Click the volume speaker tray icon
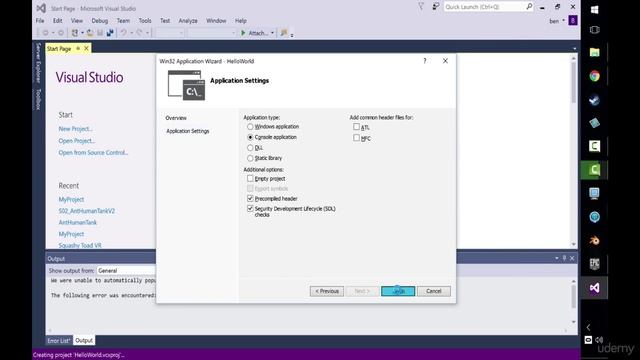This screenshot has width=640, height=360. [x=599, y=340]
